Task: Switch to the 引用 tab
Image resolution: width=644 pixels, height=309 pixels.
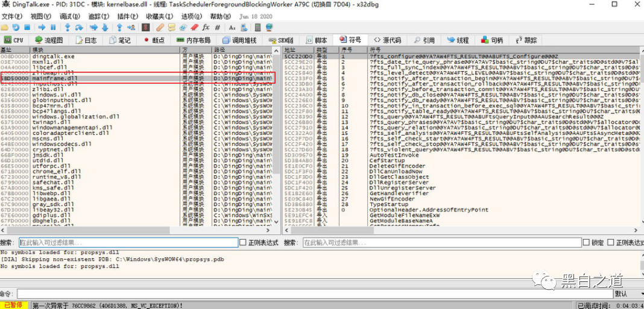Action: [425, 40]
